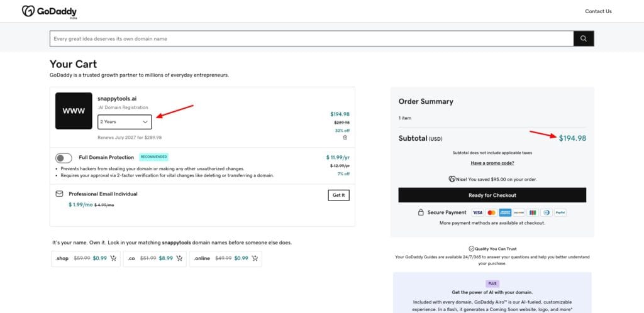Screen dimensions: 644x313
Task: Toggle Full Domain Protection switch
Action: tap(64, 158)
